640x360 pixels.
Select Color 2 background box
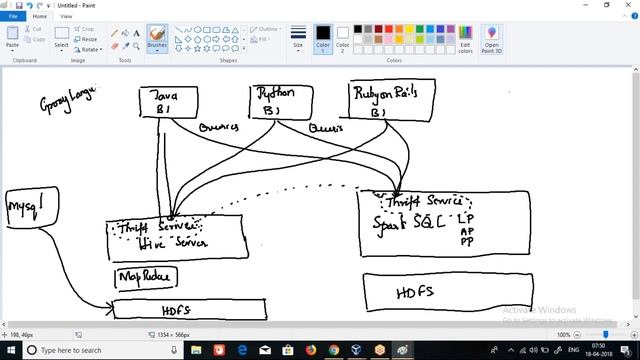[342, 39]
